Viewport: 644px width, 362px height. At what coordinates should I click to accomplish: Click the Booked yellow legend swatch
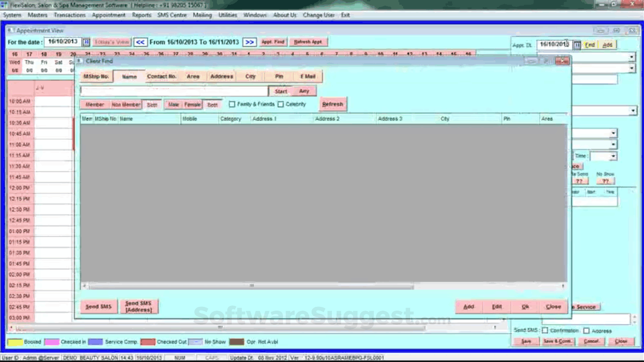(x=15, y=342)
